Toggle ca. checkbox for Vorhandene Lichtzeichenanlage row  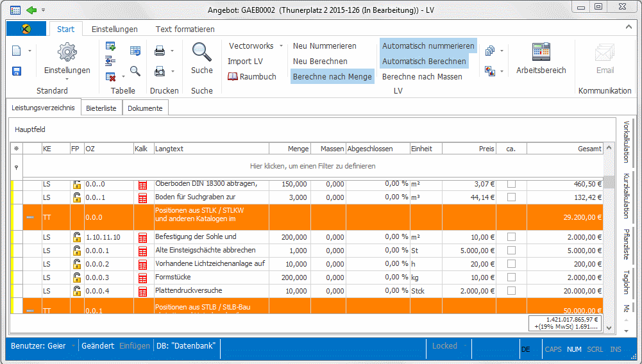[x=511, y=264]
